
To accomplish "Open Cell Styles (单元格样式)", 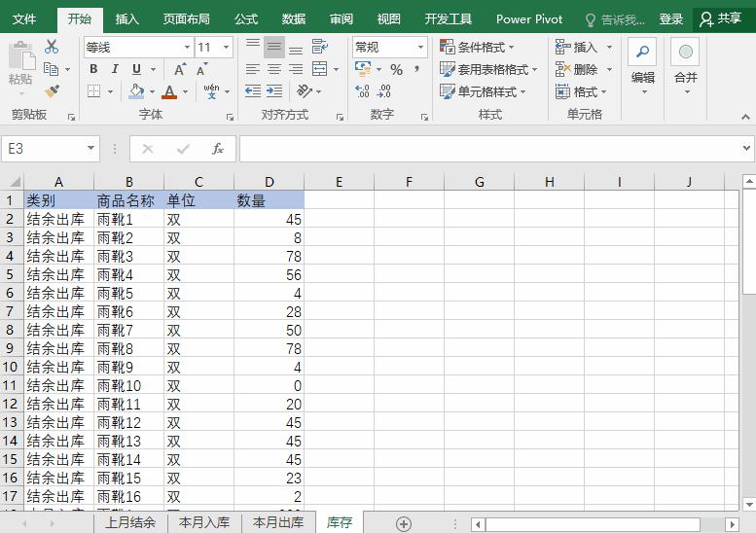I will coord(483,91).
